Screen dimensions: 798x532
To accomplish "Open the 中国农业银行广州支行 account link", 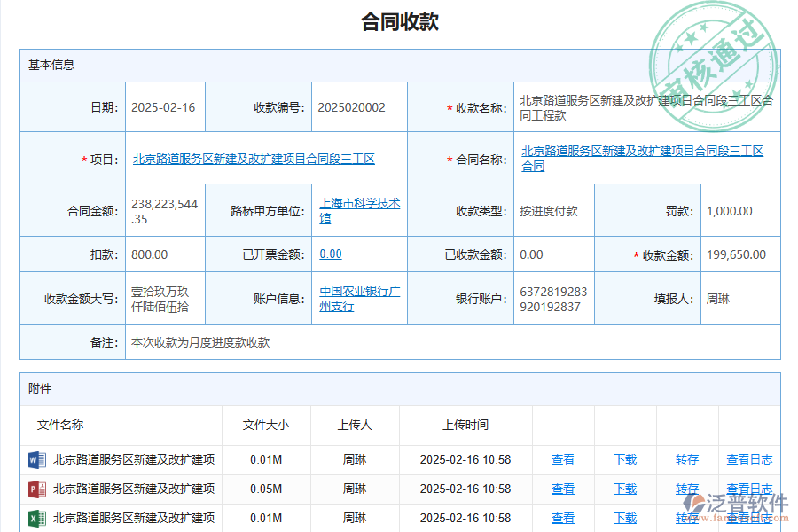I will (358, 297).
